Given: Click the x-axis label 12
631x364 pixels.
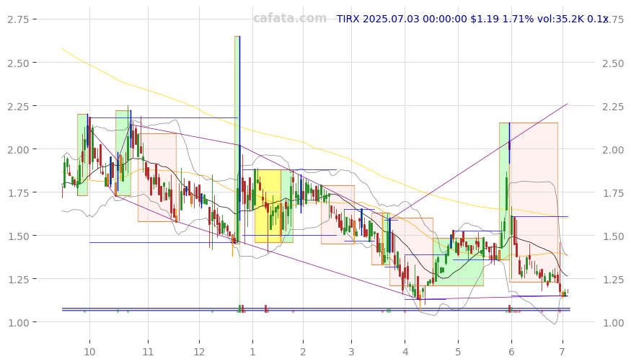Looking at the screenshot, I should [x=199, y=352].
